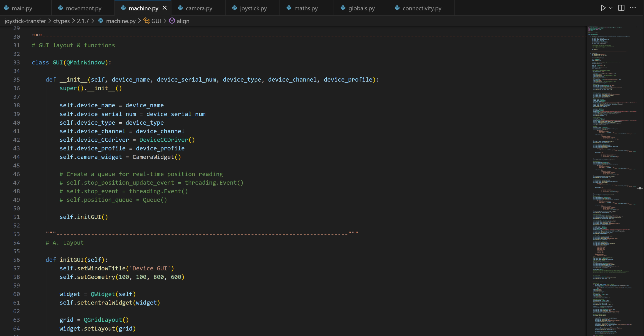The width and height of the screenshot is (644, 336).
Task: Click line number 56 in the gutter
Action: point(17,260)
